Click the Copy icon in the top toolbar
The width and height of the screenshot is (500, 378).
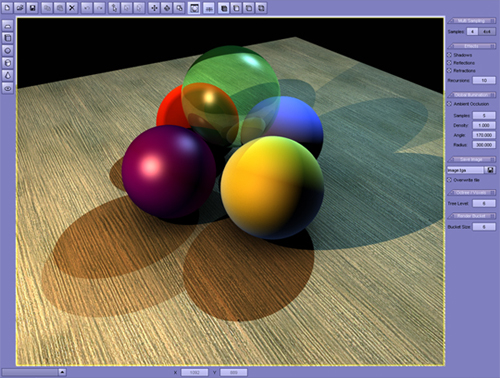coord(47,8)
